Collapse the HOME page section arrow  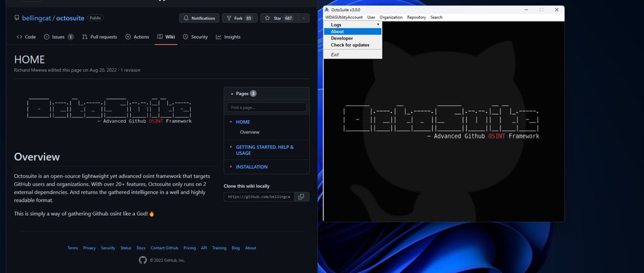coord(231,122)
